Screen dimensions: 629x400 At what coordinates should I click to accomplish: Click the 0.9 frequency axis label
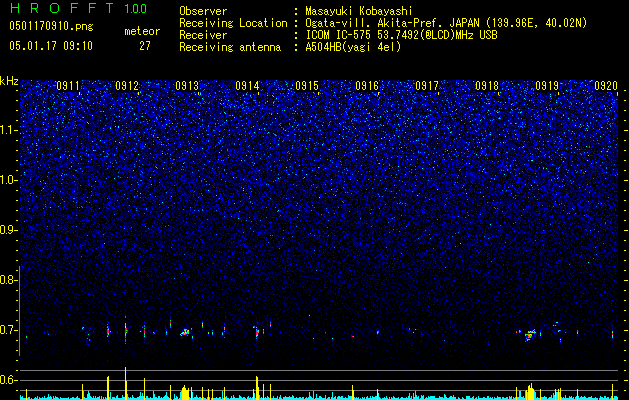tap(8, 230)
